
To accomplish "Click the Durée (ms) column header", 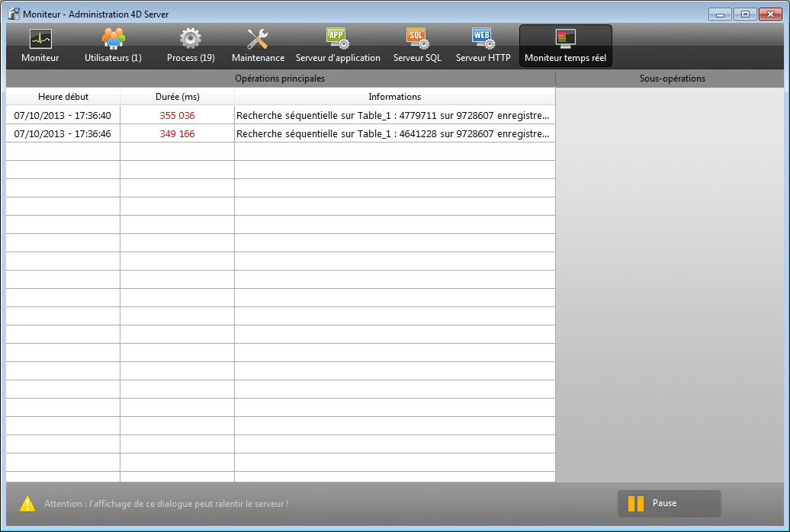I will pos(177,97).
